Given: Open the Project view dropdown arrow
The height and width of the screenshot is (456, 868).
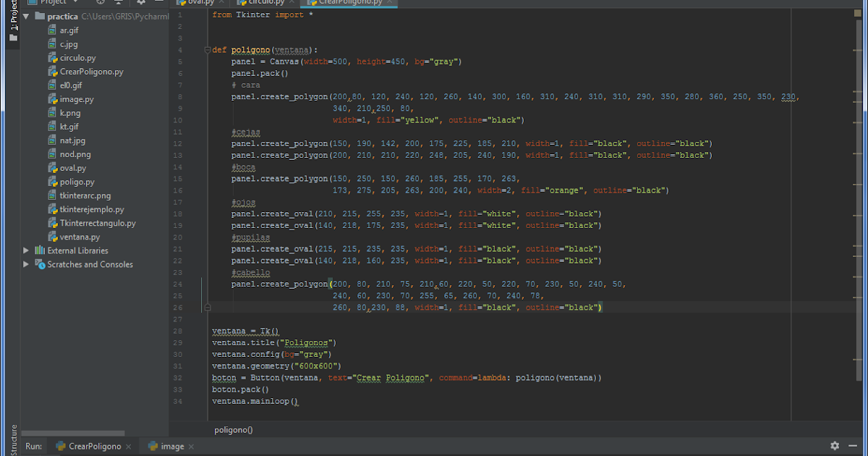Looking at the screenshot, I should pos(75,4).
